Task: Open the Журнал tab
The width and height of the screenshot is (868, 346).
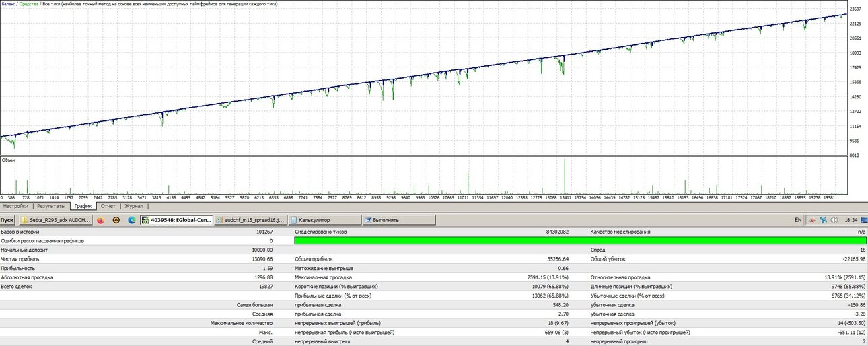Action: tap(134, 206)
